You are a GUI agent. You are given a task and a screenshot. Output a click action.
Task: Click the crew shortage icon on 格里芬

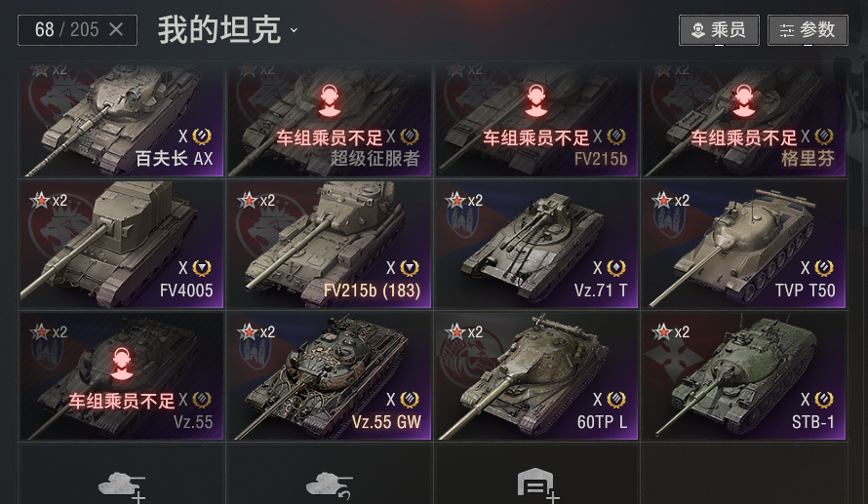pos(744,100)
